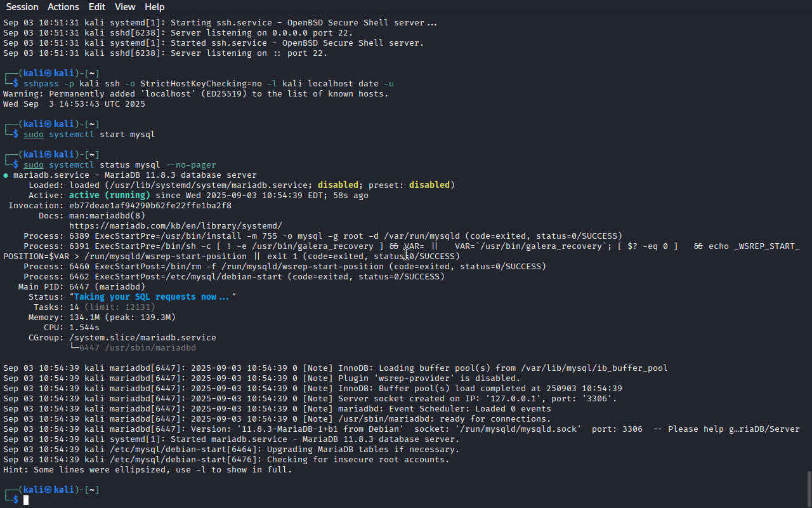Click the 'sudo systemctl start mysql' command
This screenshot has height=508, width=812.
click(89, 135)
